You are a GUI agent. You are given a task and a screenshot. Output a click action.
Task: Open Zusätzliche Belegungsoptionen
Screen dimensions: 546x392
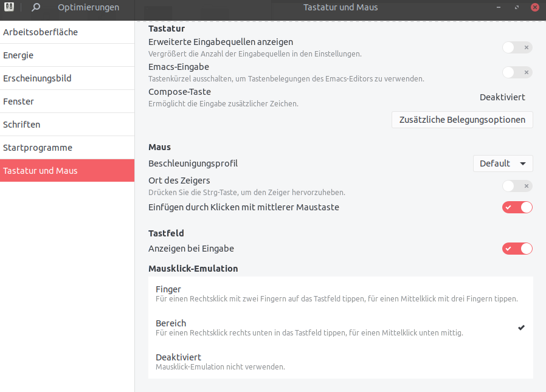[462, 120]
